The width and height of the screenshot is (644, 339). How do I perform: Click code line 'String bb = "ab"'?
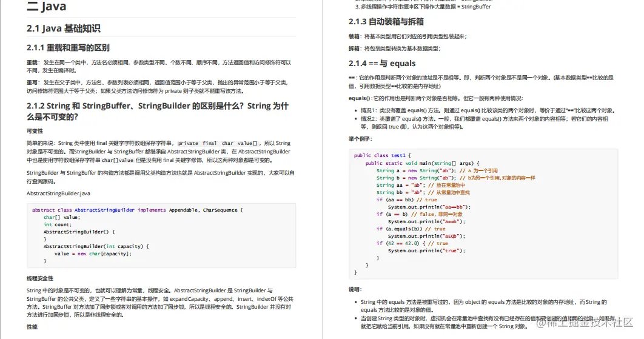[423, 192]
